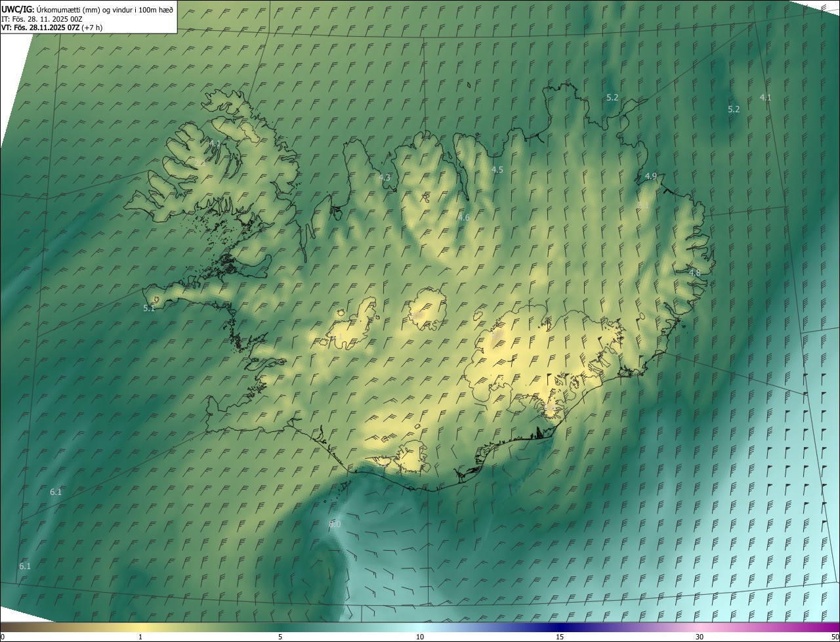
Task: Click the 5.1 value label on the western peninsula
Action: (149, 308)
